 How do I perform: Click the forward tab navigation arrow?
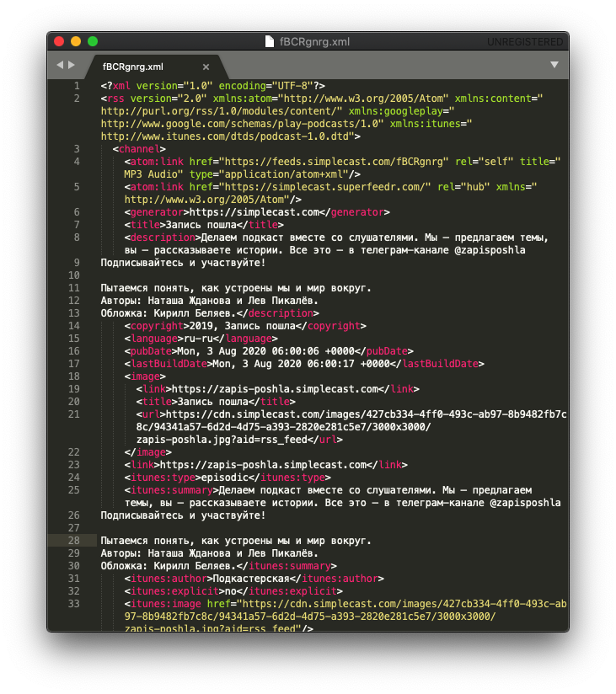(x=72, y=65)
